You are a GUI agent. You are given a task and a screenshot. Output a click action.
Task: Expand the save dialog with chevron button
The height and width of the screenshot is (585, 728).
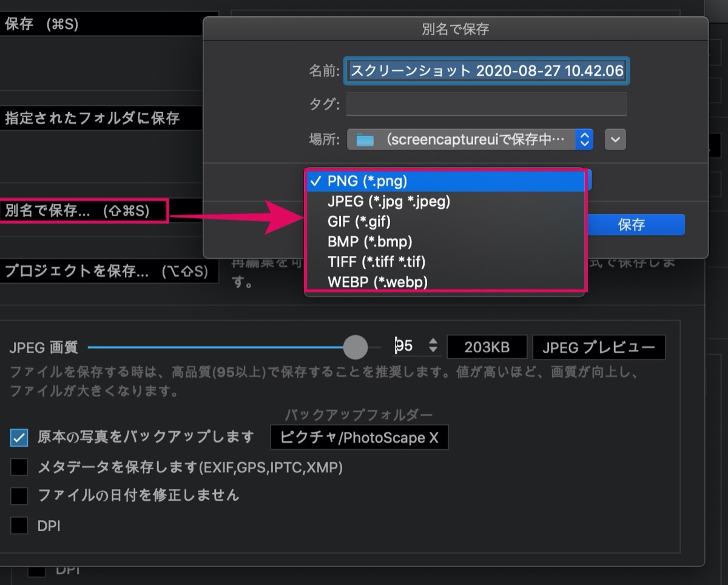click(615, 139)
